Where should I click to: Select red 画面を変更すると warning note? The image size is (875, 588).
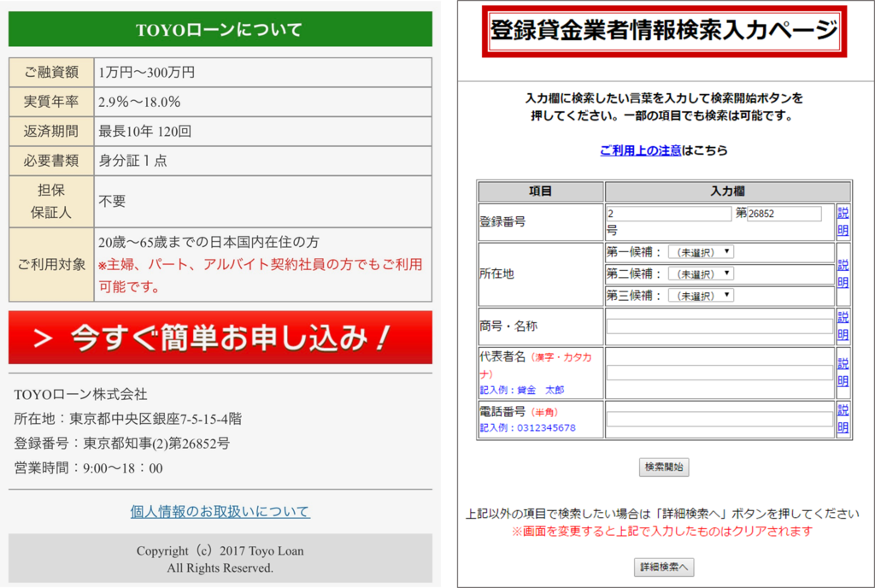coord(662,531)
